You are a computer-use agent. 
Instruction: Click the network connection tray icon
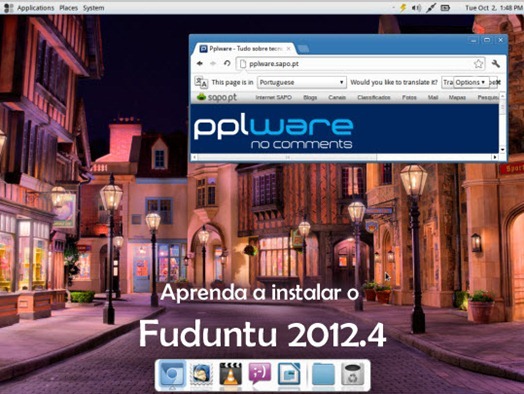pos(431,8)
